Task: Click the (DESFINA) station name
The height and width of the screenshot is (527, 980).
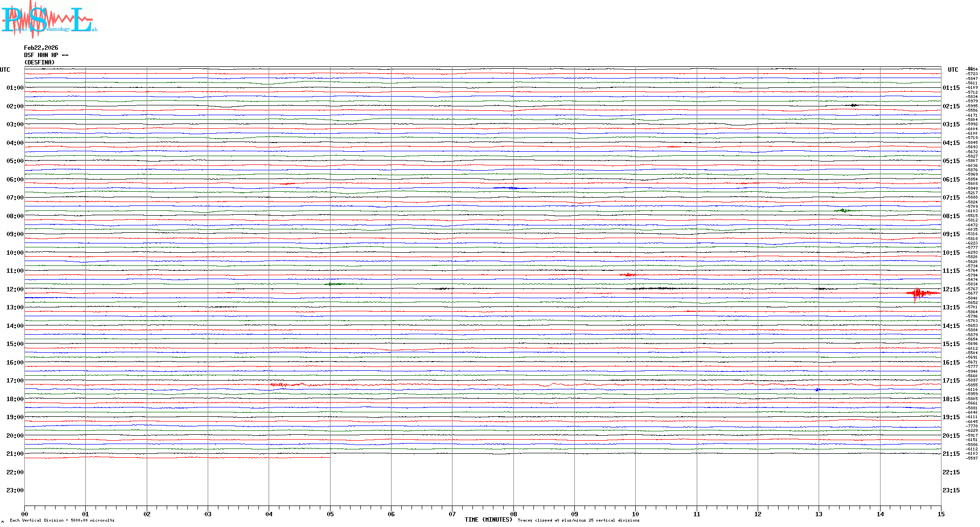Action: pyautogui.click(x=39, y=62)
